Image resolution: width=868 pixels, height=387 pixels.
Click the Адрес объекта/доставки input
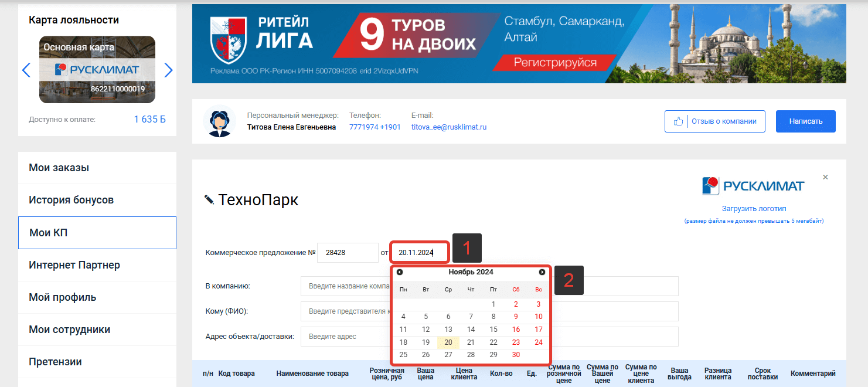click(x=489, y=337)
